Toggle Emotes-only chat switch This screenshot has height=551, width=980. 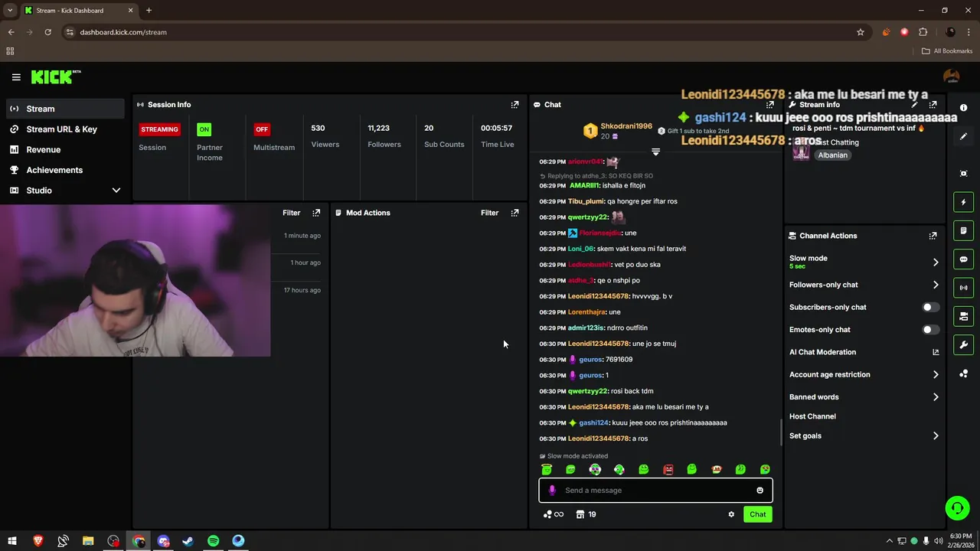point(930,330)
